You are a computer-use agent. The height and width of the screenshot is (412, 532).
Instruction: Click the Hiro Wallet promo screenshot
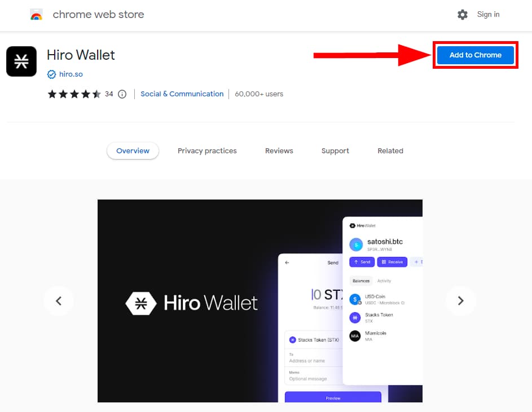(x=260, y=301)
